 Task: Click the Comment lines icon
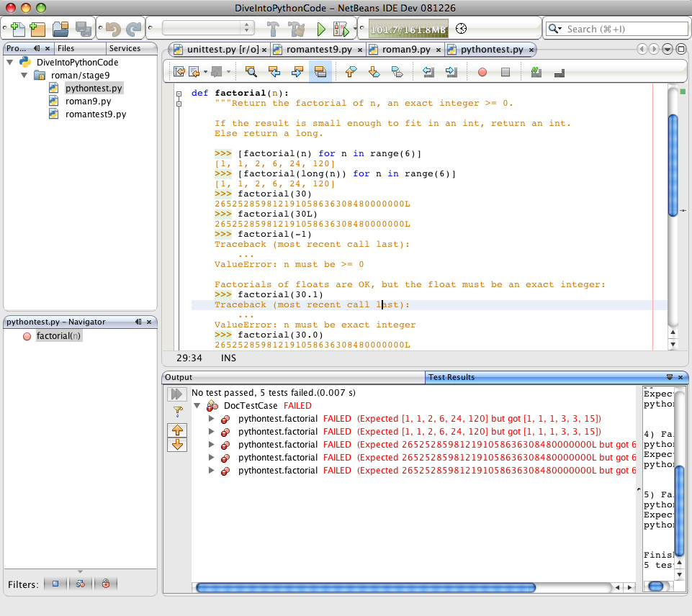pyautogui.click(x=536, y=71)
